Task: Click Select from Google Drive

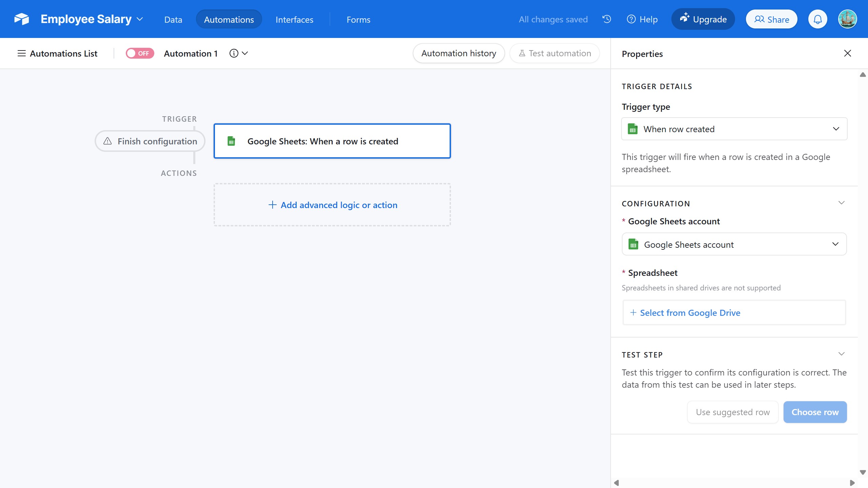Action: (734, 312)
